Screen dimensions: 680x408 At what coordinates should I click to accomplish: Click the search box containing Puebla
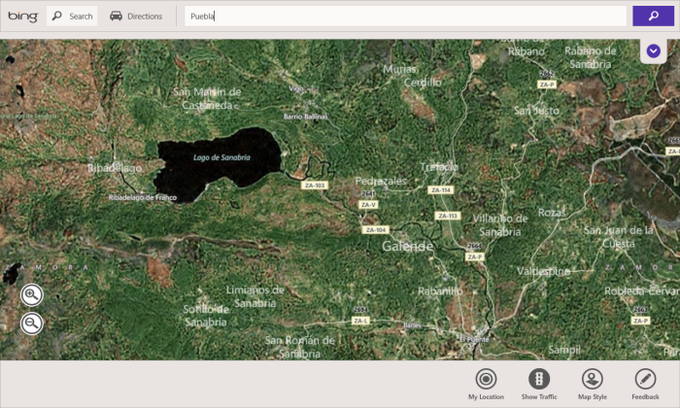click(x=406, y=16)
